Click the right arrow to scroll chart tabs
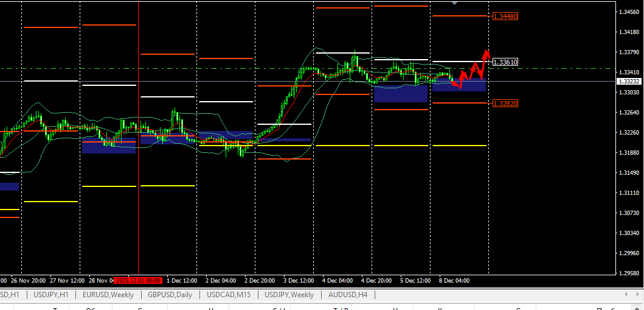The width and height of the screenshot is (644, 310). tap(637, 294)
